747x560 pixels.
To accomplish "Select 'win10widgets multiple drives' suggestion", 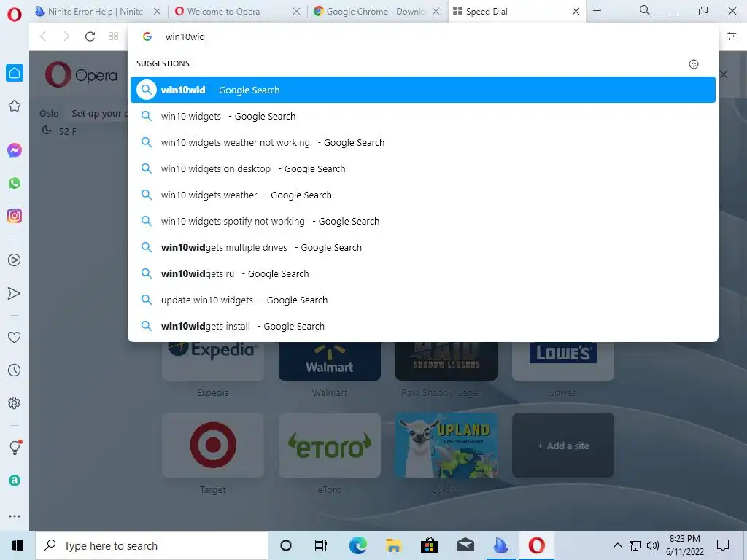I will [x=423, y=247].
